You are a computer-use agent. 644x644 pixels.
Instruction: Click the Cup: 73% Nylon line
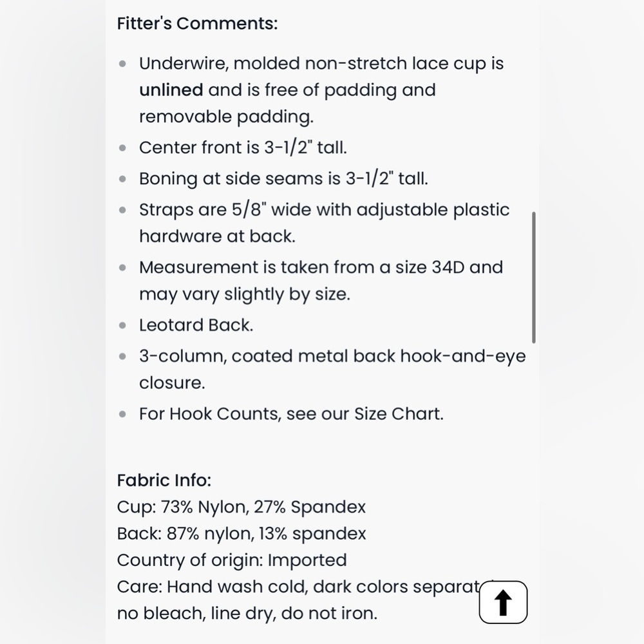241,507
